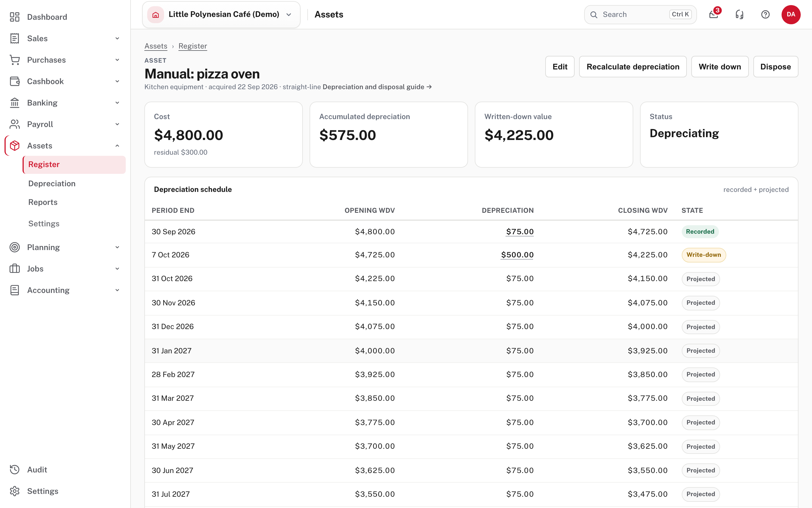The image size is (812, 508).
Task: Open the help question mark icon
Action: click(x=765, y=14)
